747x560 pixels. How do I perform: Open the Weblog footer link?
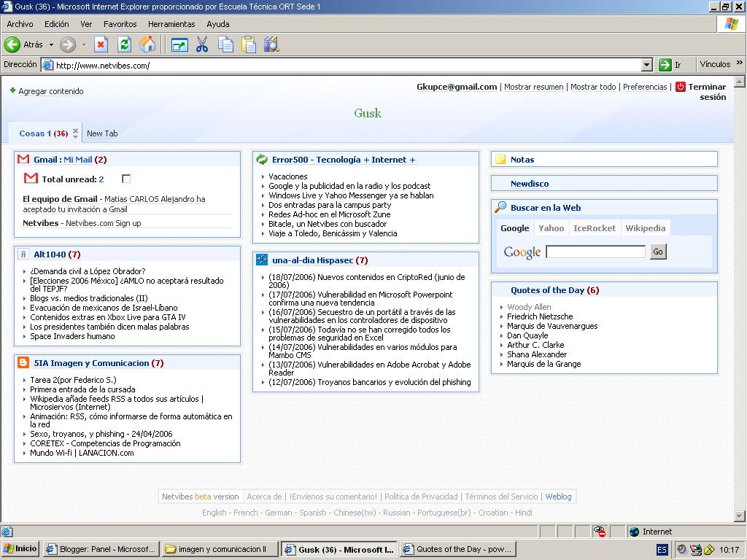click(x=558, y=496)
